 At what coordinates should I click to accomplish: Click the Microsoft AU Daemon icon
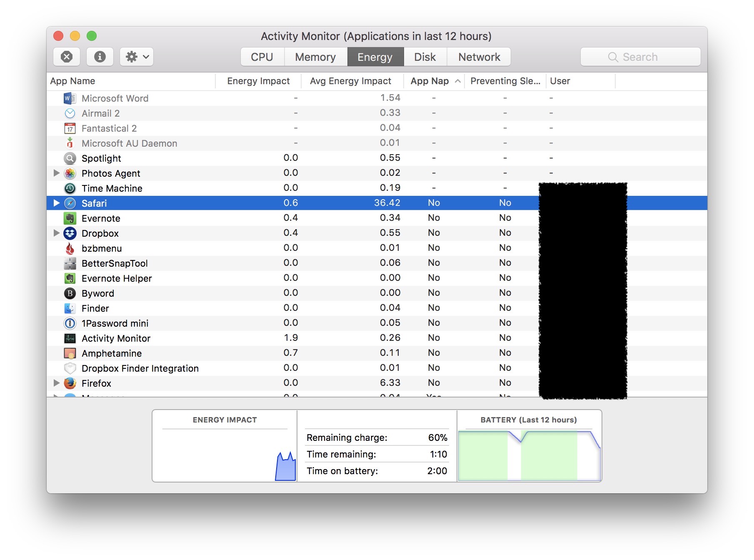70,143
